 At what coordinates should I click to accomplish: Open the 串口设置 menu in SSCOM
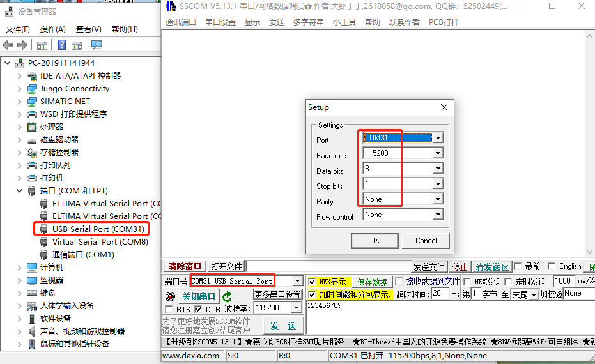click(x=220, y=22)
